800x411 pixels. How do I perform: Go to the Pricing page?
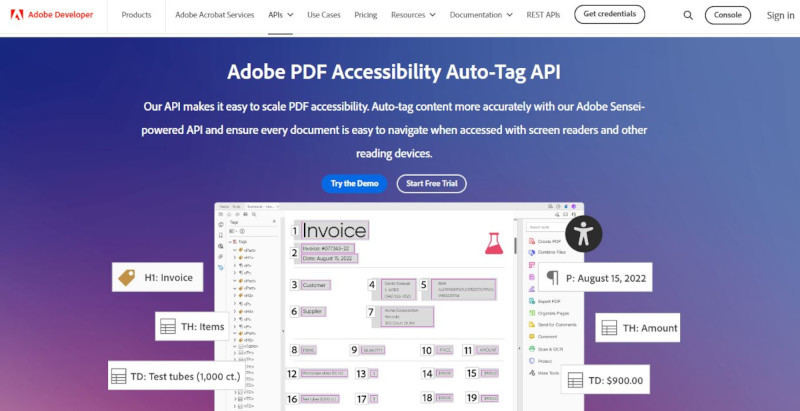366,15
